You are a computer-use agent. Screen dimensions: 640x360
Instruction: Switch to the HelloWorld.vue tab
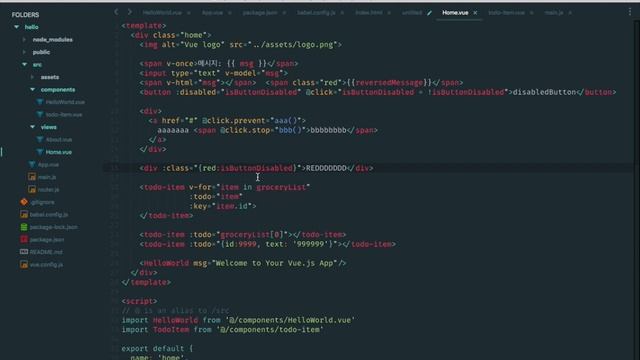point(162,13)
